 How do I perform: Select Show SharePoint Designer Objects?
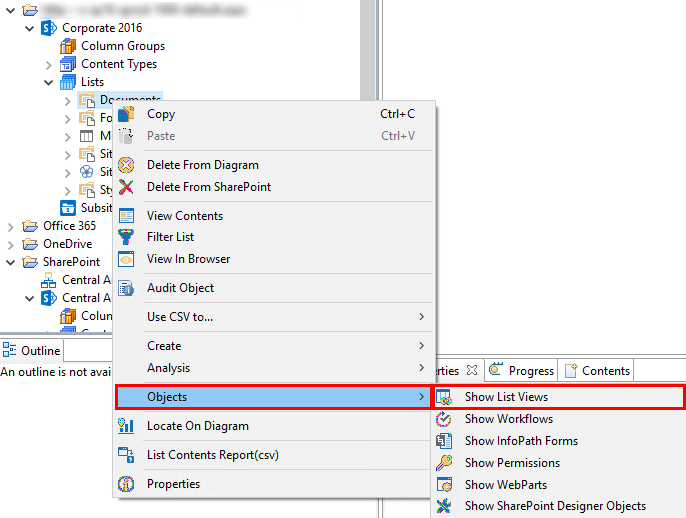(x=559, y=506)
